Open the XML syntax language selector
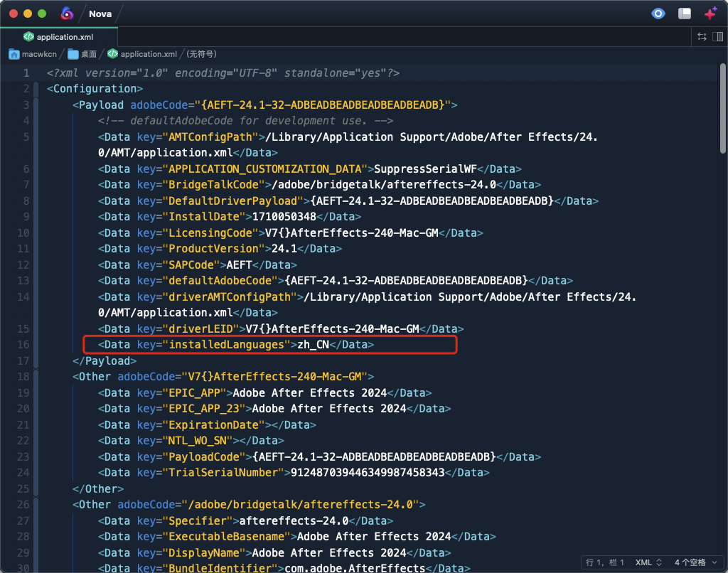This screenshot has height=573, width=728. click(x=648, y=562)
